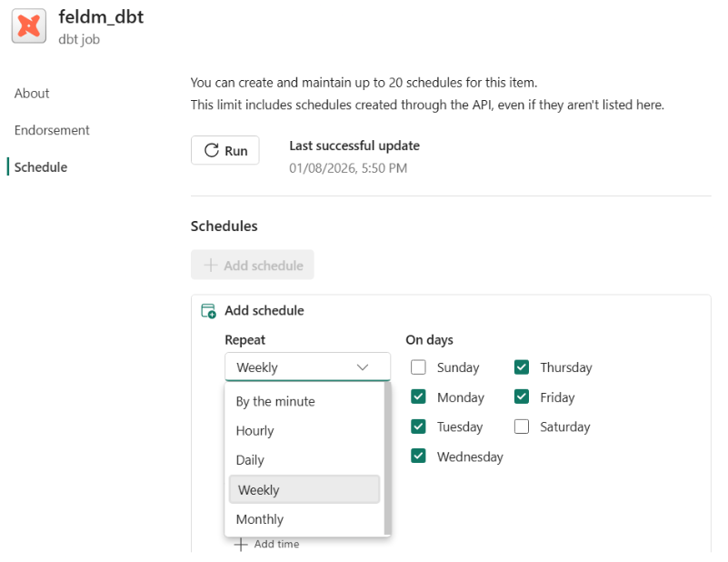The width and height of the screenshot is (728, 562).
Task: Pick Daily in the Repeat list
Action: point(250,460)
